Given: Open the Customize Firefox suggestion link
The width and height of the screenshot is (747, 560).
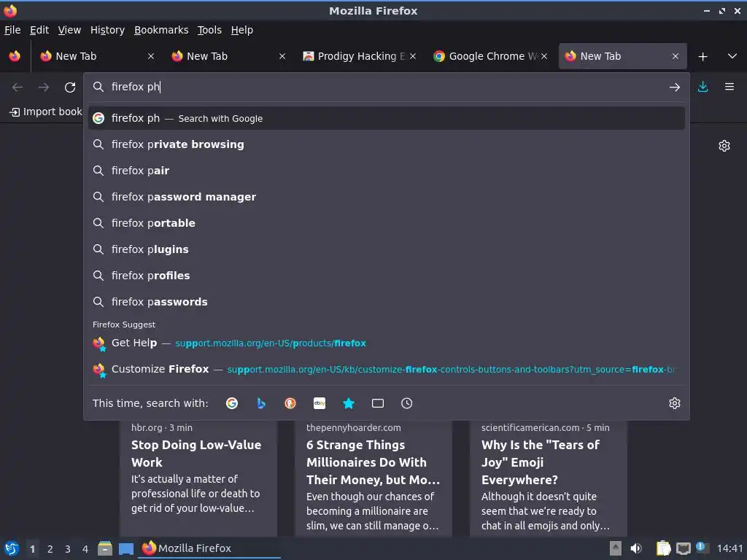Looking at the screenshot, I should tap(387, 369).
